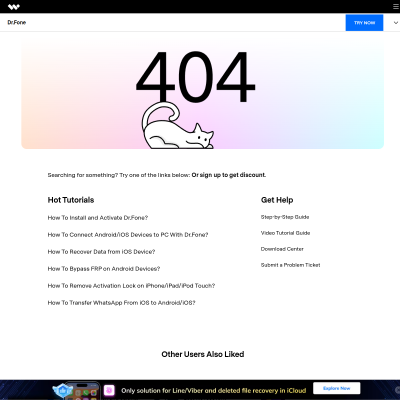Image resolution: width=400 pixels, height=400 pixels.
Task: Click the TRY NOW button
Action: tap(364, 23)
